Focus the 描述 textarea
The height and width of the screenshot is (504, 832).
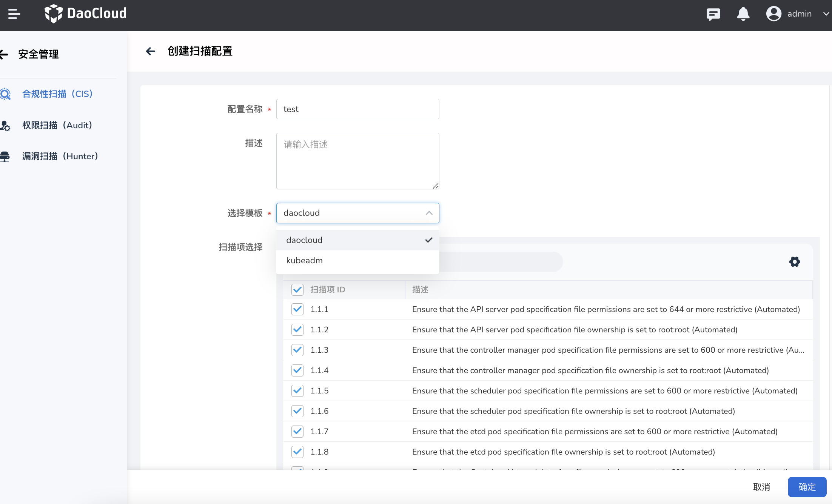[x=357, y=161]
